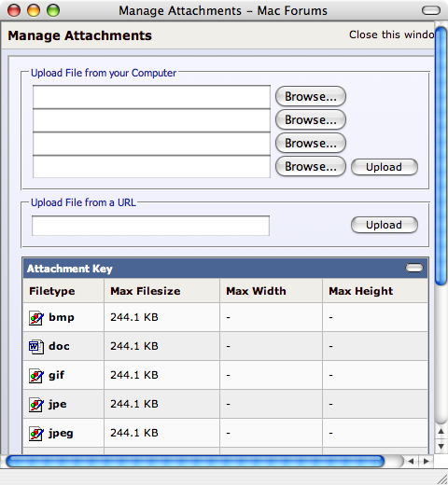The height and width of the screenshot is (485, 448).
Task: Click Upload button for computer files
Action: (385, 167)
